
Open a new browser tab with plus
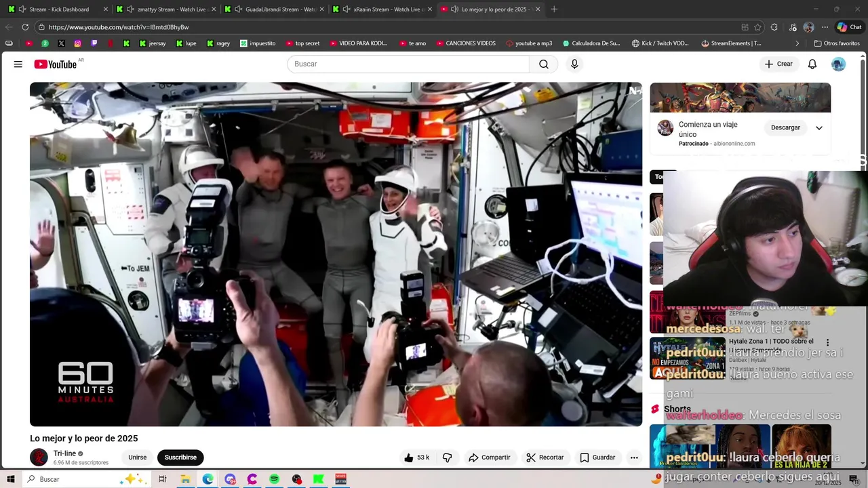coord(554,9)
